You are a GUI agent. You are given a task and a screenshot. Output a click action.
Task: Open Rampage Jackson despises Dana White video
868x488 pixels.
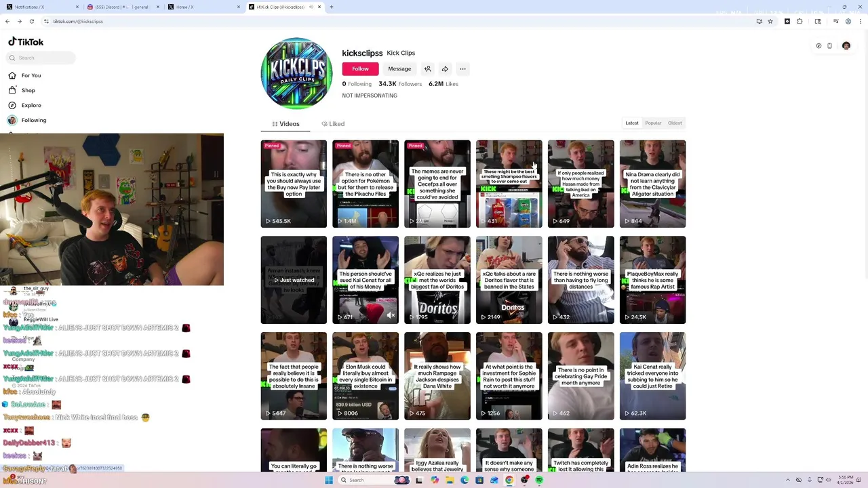point(437,376)
